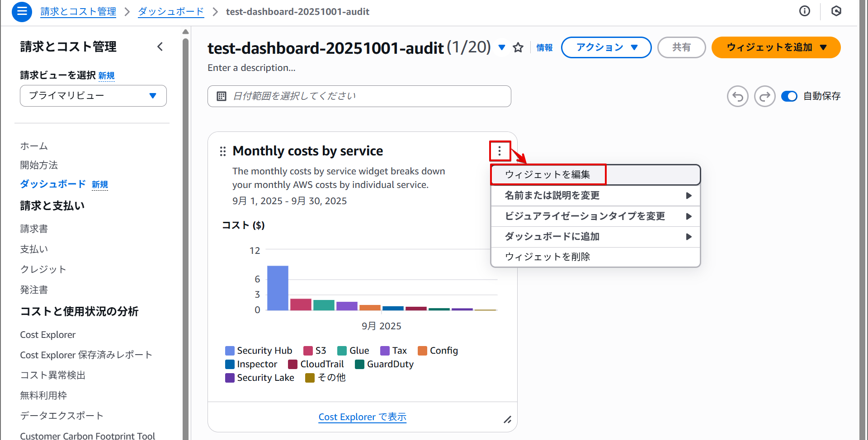The width and height of the screenshot is (868, 440).
Task: Disable the 自動保存 auto-save toggle
Action: (x=789, y=96)
